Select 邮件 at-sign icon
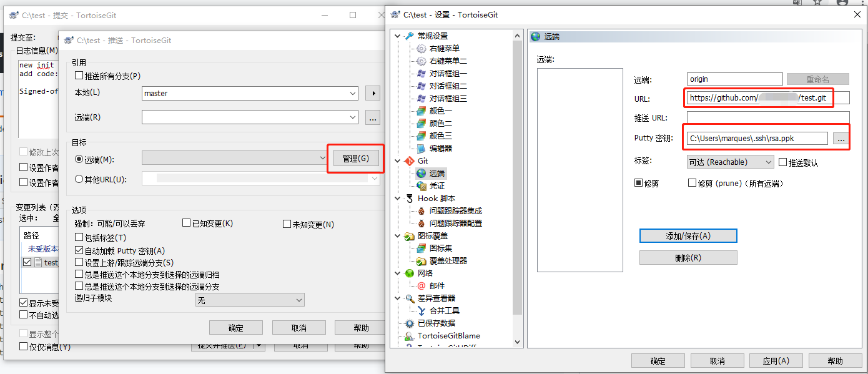 (x=422, y=285)
